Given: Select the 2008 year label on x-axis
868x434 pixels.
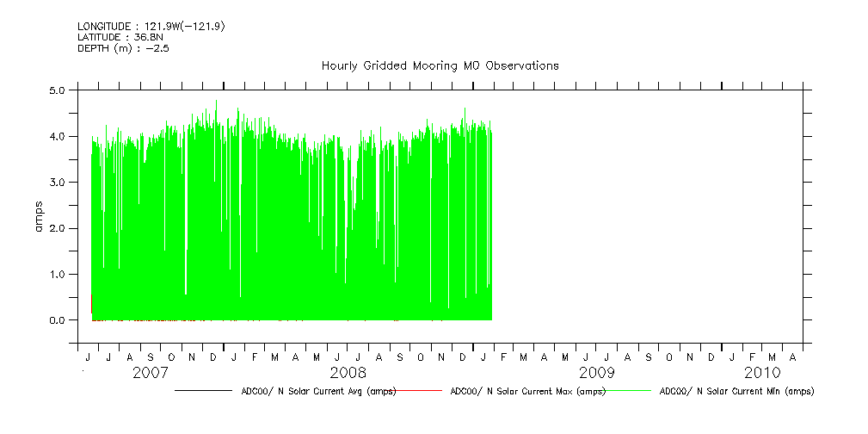Looking at the screenshot, I should [x=348, y=373].
